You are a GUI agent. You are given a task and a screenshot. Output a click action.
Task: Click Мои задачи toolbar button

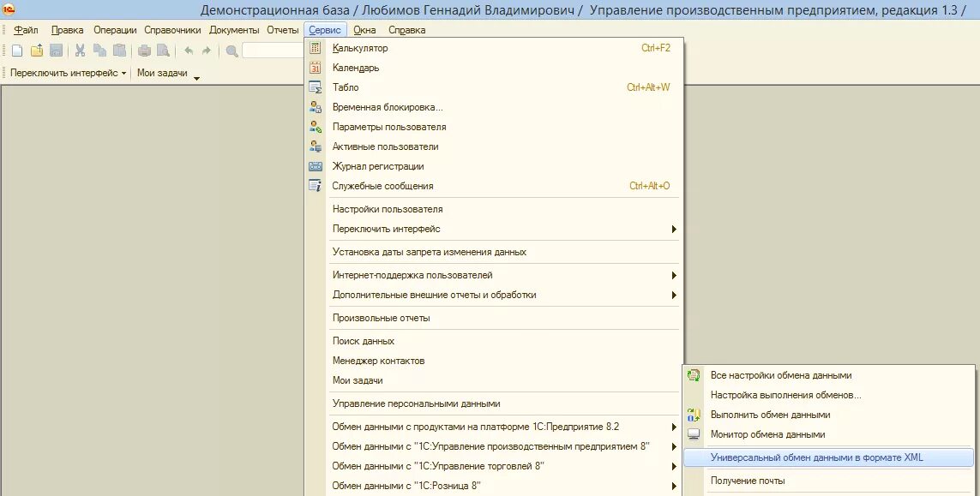point(162,73)
